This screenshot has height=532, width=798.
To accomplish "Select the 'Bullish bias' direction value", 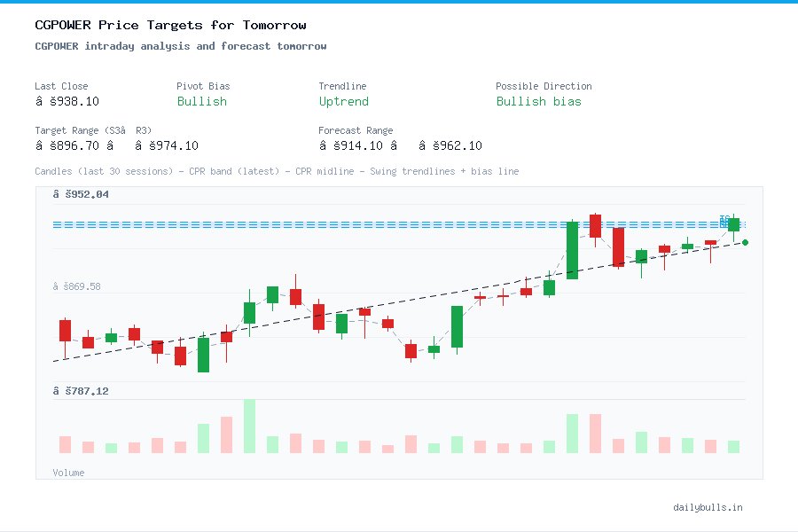I will [538, 101].
